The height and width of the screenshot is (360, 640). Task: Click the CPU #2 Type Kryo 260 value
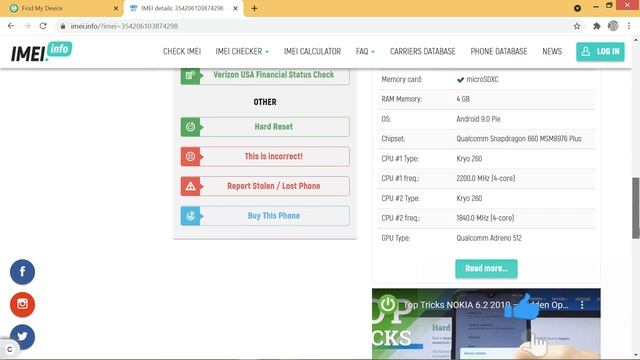pyautogui.click(x=469, y=198)
